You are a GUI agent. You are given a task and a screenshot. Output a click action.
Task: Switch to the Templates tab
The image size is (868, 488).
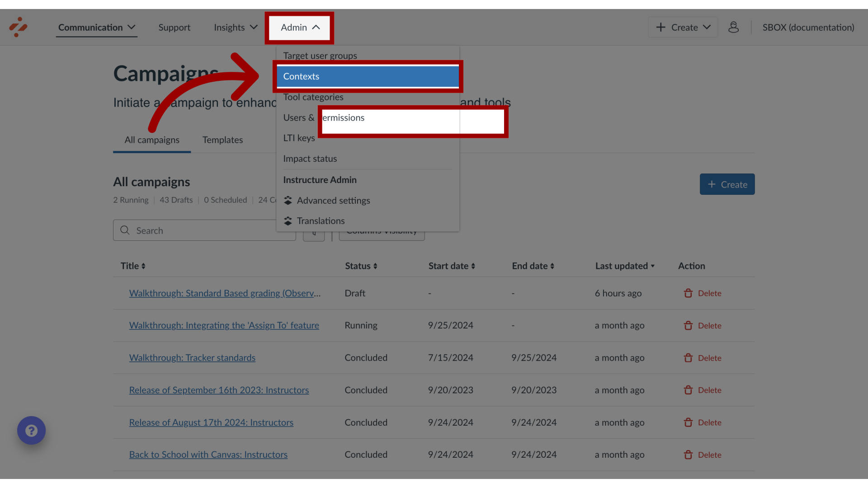222,140
